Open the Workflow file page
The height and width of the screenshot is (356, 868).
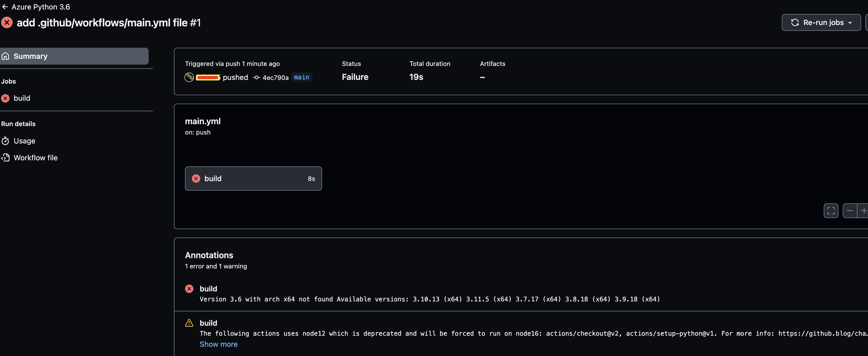point(35,158)
